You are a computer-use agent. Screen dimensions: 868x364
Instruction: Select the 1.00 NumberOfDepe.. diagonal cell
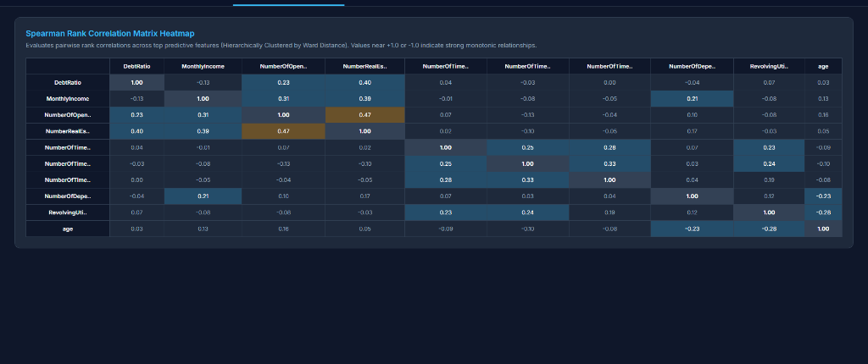pyautogui.click(x=692, y=196)
